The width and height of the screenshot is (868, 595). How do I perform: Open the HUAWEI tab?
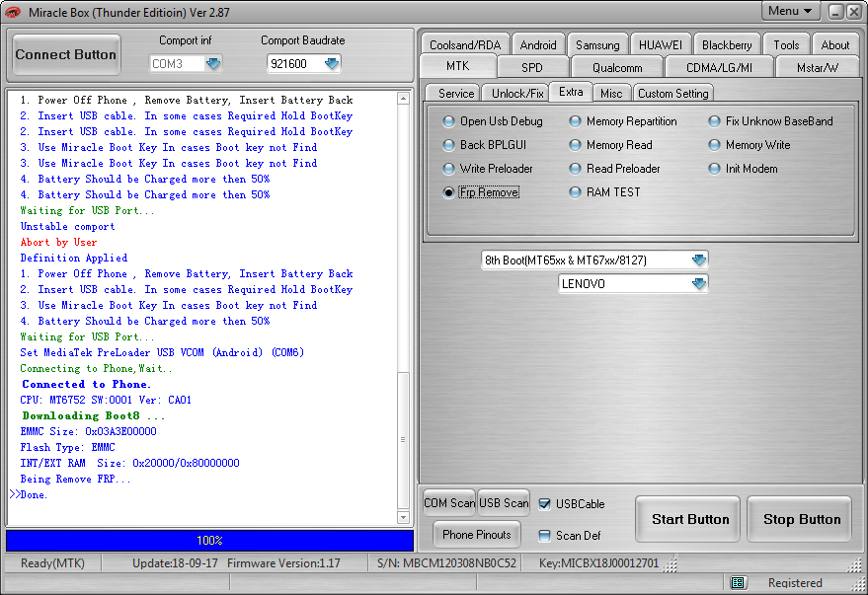tap(661, 44)
